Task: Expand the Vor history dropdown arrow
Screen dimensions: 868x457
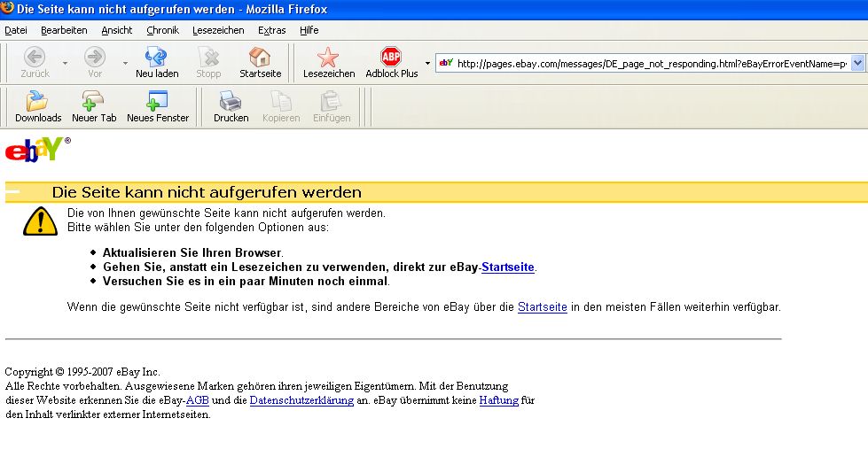Action: coord(125,63)
